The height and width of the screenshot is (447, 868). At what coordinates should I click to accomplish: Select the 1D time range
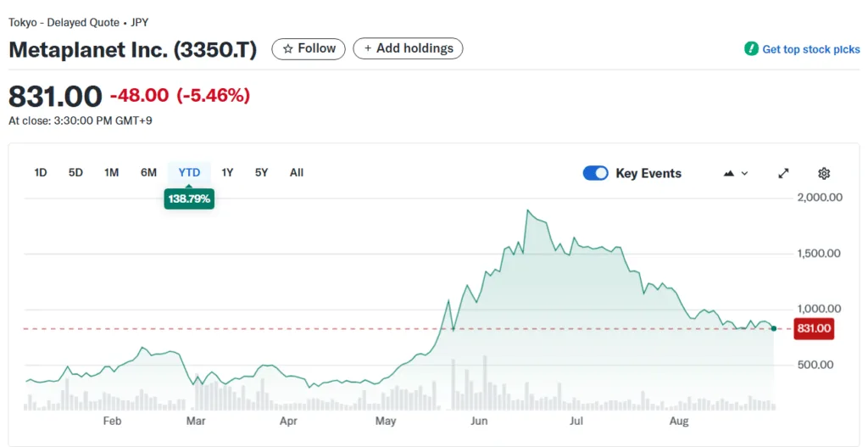pyautogui.click(x=40, y=173)
